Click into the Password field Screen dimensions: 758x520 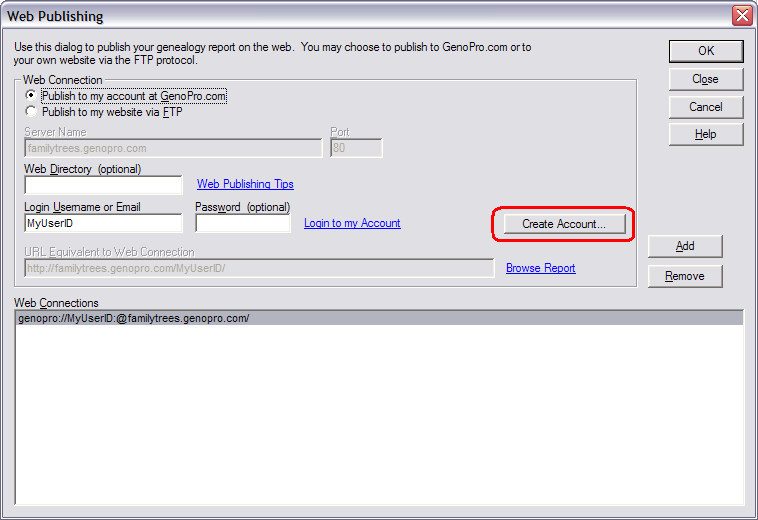243,223
